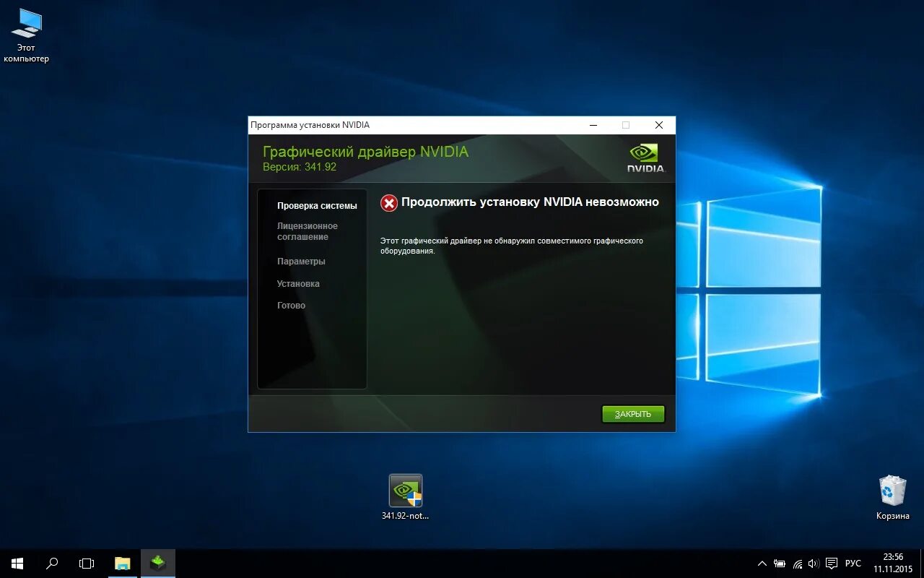Click the volume speaker tray icon
The width and height of the screenshot is (924, 578).
814,564
